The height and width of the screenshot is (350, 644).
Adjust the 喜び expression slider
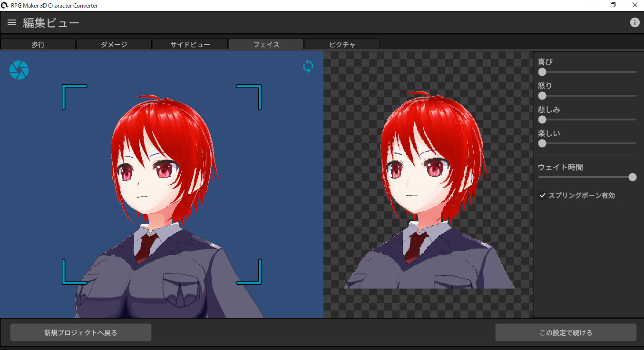(542, 72)
